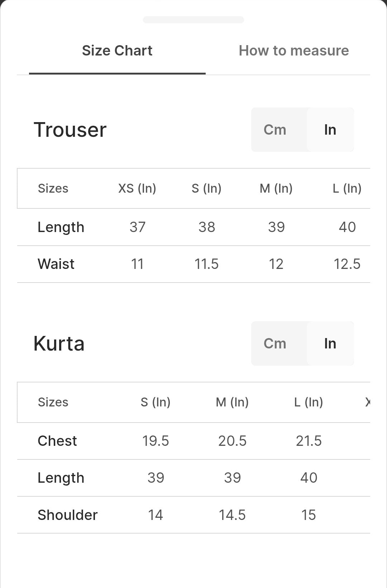Click the Kurta section heading
This screenshot has height=588, width=387.
[59, 343]
